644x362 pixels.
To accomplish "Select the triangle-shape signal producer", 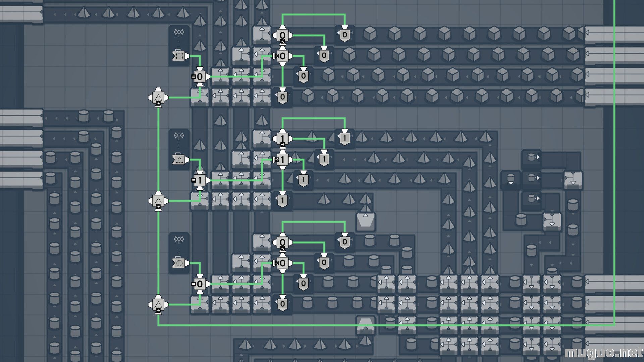I will pyautogui.click(x=180, y=160).
